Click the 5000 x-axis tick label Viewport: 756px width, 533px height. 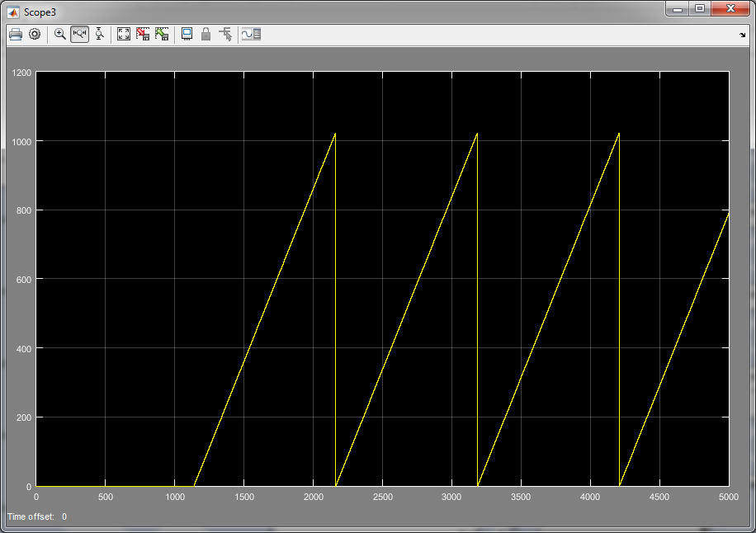click(x=729, y=497)
